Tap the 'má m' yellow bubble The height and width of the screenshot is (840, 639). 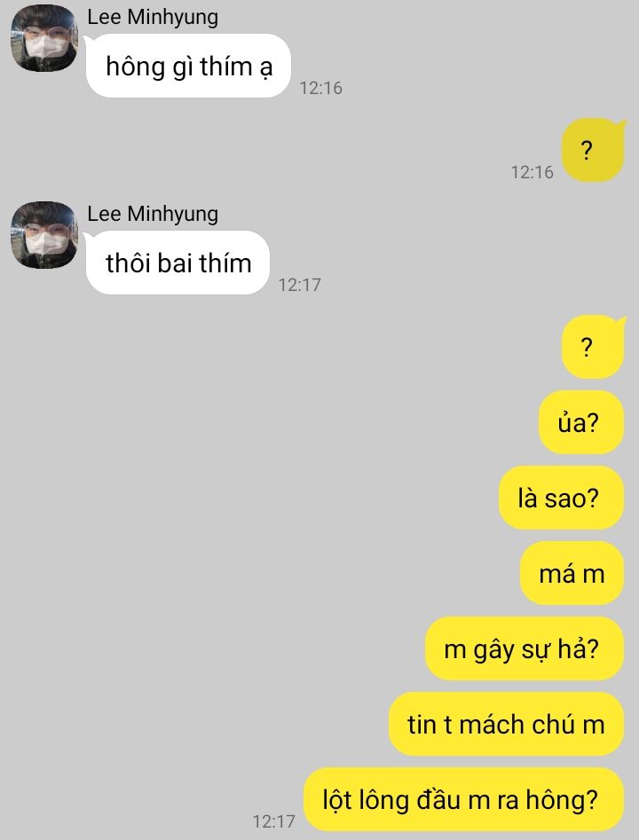572,573
